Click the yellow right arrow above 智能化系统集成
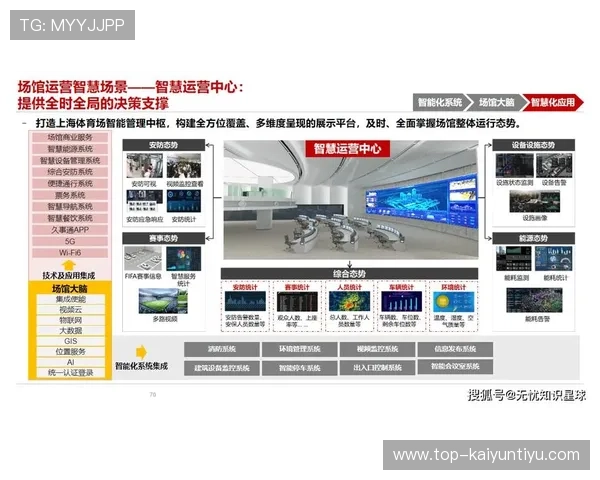This screenshot has width=600, height=480. [x=141, y=352]
